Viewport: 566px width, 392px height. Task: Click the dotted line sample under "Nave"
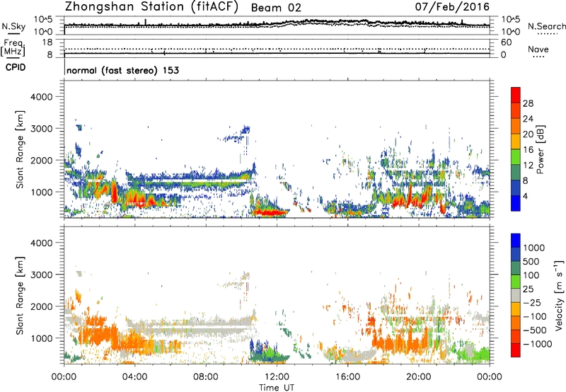click(538, 57)
